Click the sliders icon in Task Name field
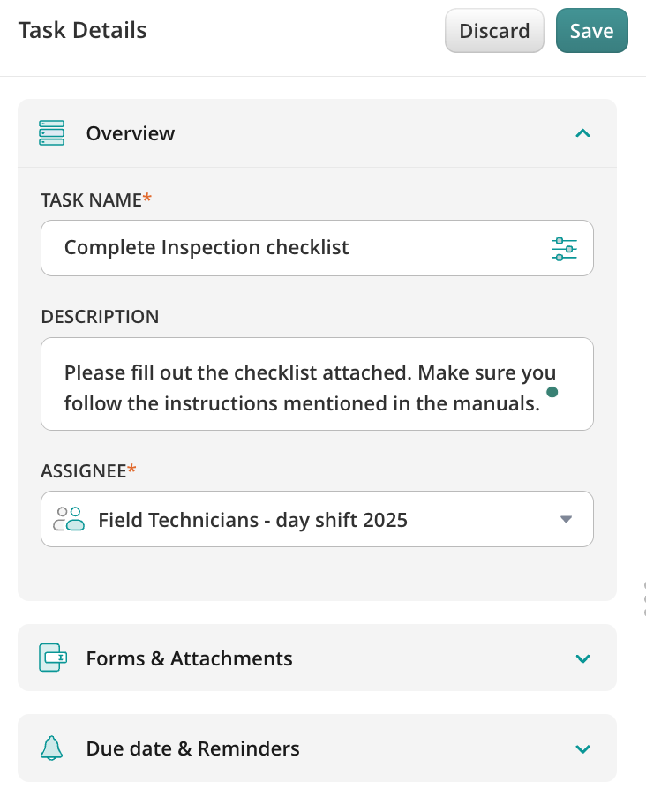This screenshot has width=646, height=812. coord(564,249)
